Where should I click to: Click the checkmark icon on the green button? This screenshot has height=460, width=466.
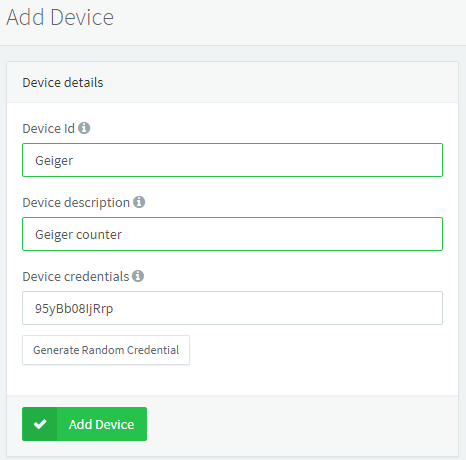coord(40,424)
